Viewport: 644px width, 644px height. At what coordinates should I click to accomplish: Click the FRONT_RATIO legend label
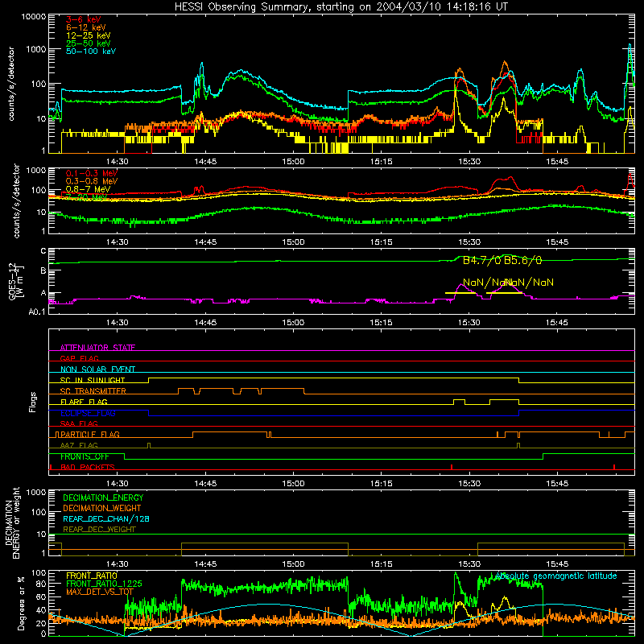[x=92, y=576]
